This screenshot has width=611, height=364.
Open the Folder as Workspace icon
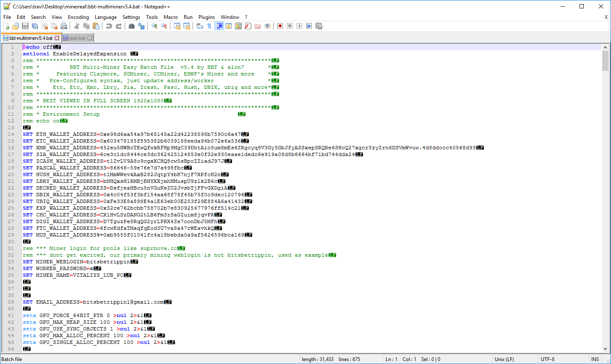(257, 26)
